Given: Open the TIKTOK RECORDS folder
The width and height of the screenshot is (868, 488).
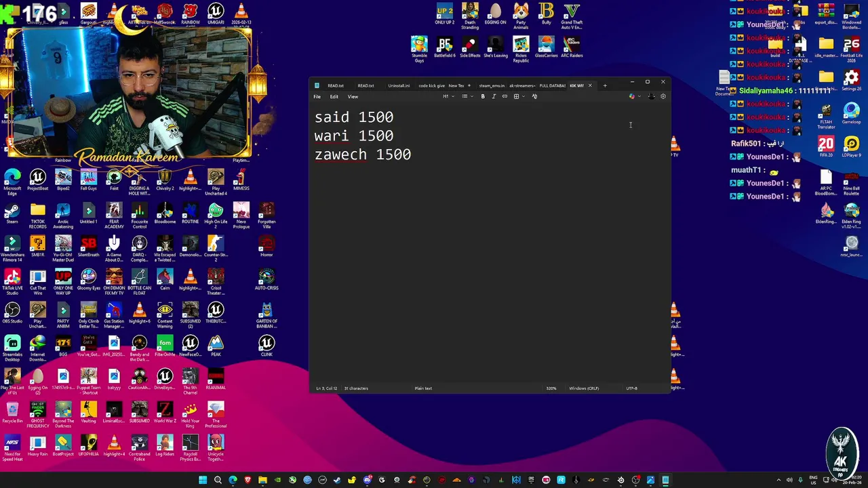Looking at the screenshot, I should click(x=37, y=213).
